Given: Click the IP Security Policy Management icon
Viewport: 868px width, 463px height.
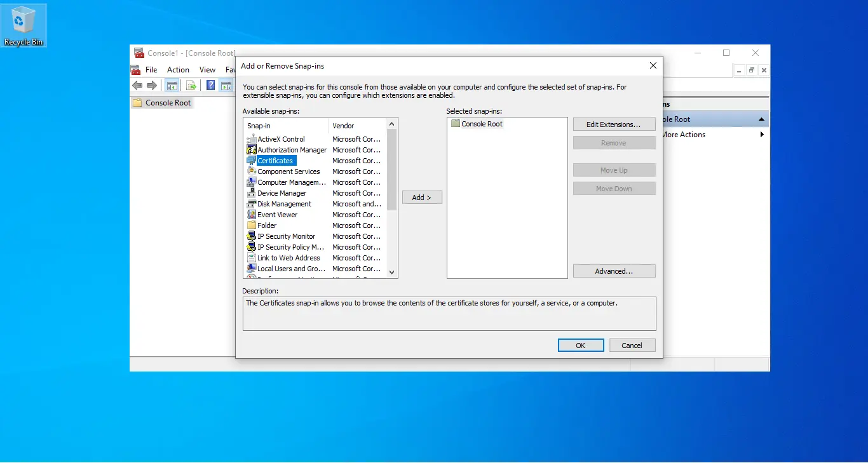Looking at the screenshot, I should [252, 247].
